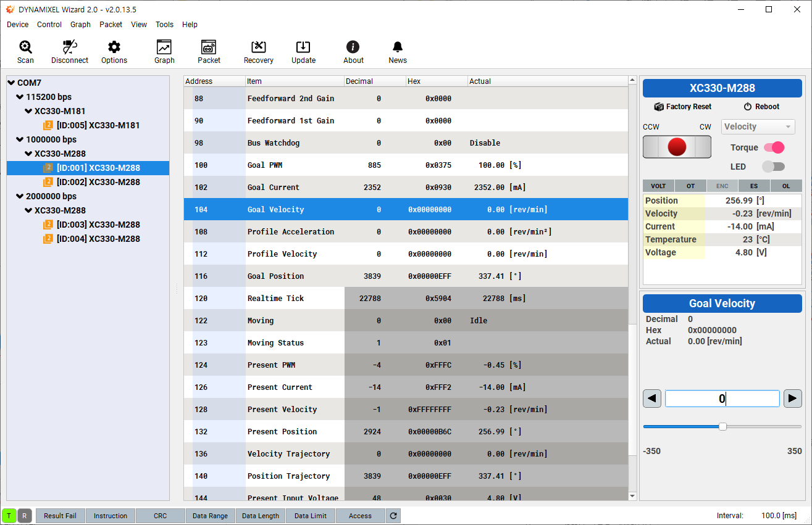Click the gray R receive indicator
Image resolution: width=812 pixels, height=525 pixels.
point(25,516)
